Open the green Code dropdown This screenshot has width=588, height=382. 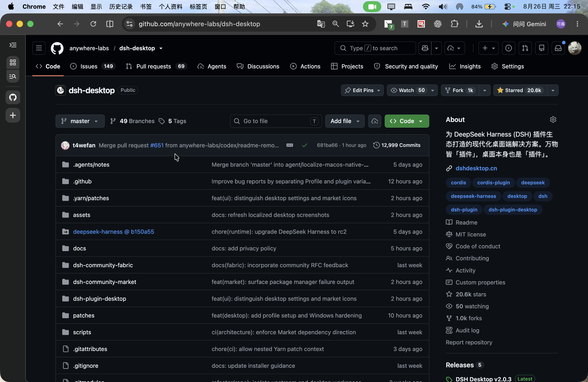407,121
